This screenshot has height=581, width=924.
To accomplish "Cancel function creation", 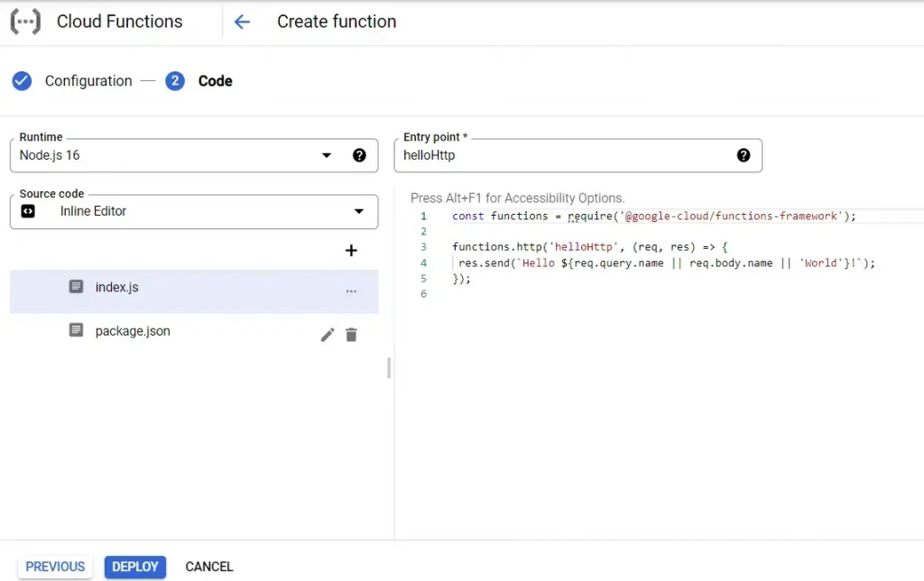I will coord(209,567).
